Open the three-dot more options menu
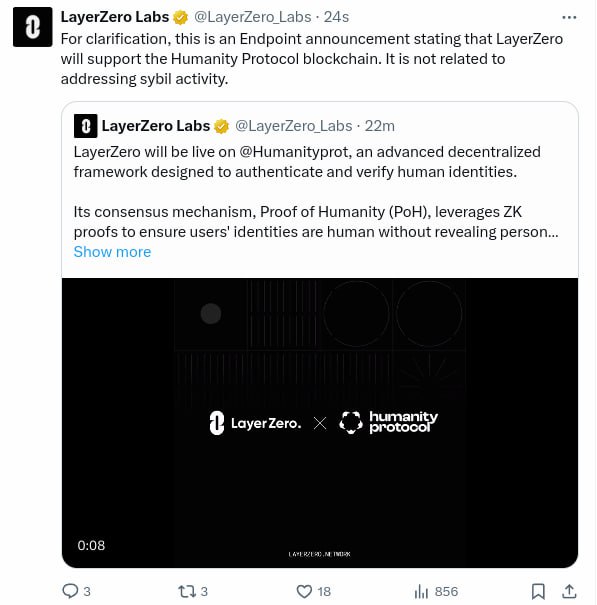The image size is (597, 605). pos(569,17)
